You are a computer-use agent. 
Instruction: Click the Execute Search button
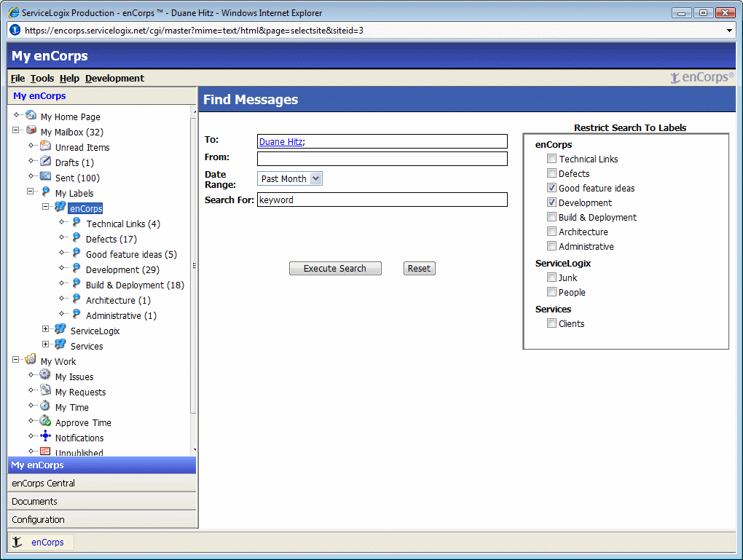[x=335, y=269]
